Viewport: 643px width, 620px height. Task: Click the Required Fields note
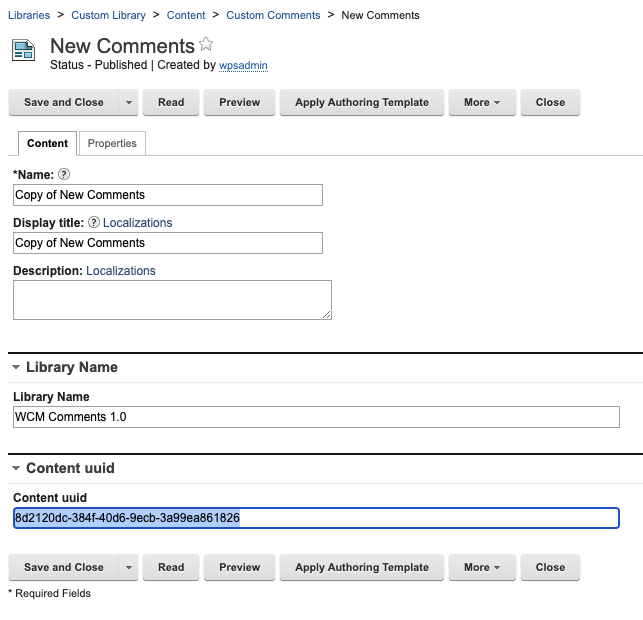pos(50,593)
